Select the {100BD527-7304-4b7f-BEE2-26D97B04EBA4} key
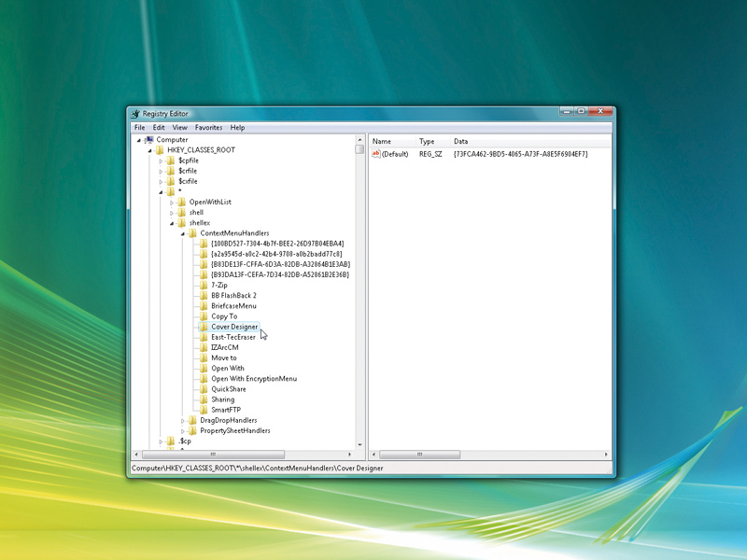 (x=277, y=244)
